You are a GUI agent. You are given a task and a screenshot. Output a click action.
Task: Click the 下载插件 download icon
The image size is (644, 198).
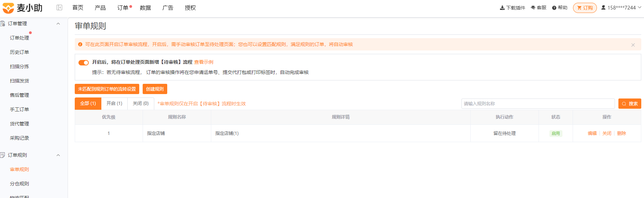[502, 8]
